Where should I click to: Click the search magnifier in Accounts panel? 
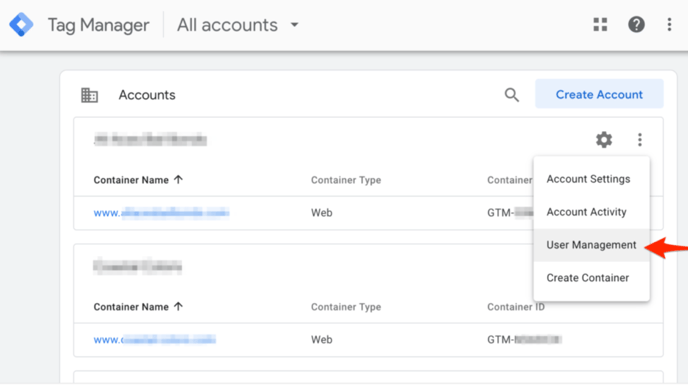click(512, 95)
